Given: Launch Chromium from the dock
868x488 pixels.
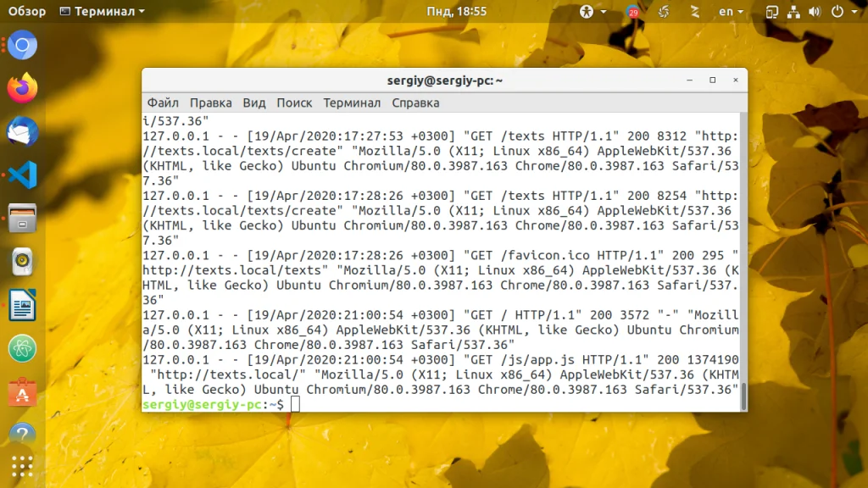Looking at the screenshot, I should point(22,45).
